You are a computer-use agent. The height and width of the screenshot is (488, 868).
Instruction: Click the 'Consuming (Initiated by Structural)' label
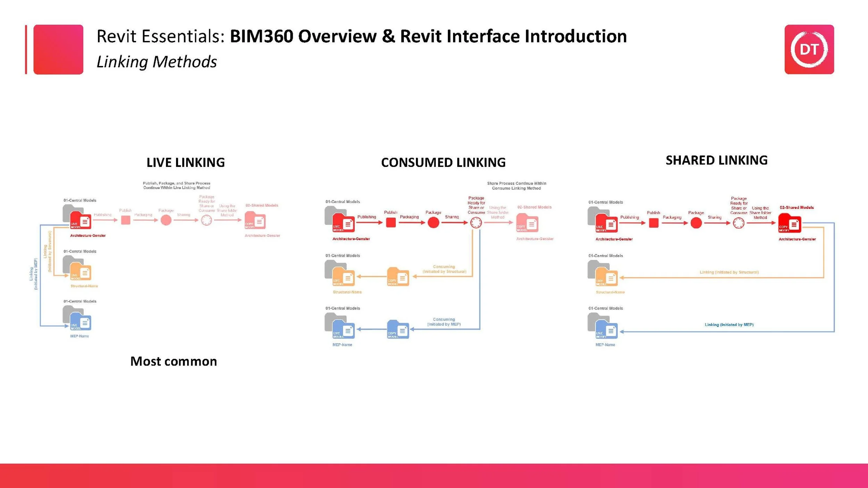(444, 269)
